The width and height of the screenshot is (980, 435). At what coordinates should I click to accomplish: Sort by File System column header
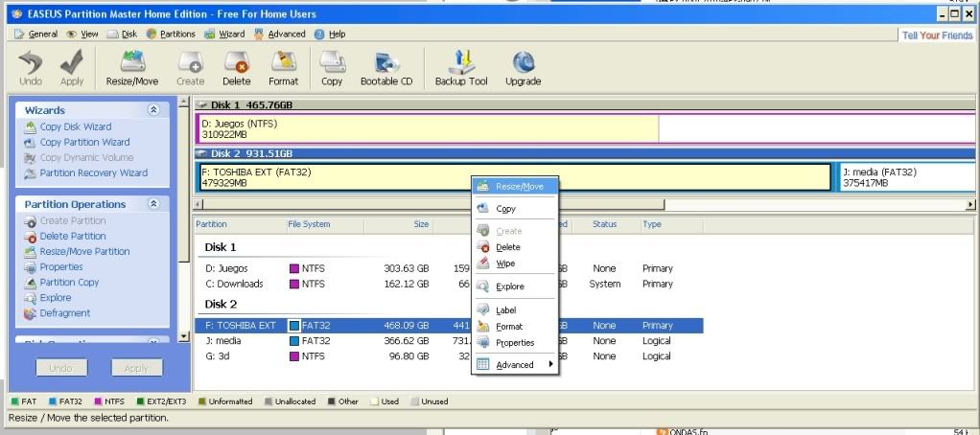pyautogui.click(x=324, y=224)
